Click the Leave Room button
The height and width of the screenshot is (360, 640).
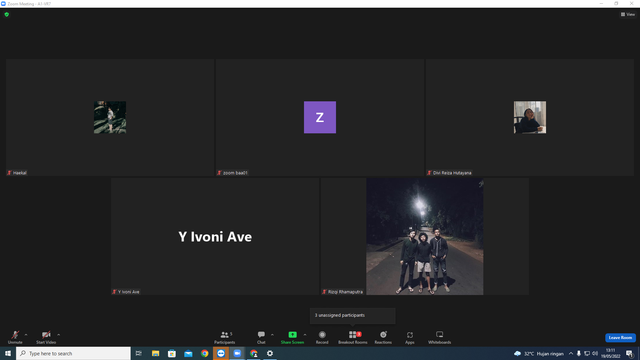620,338
